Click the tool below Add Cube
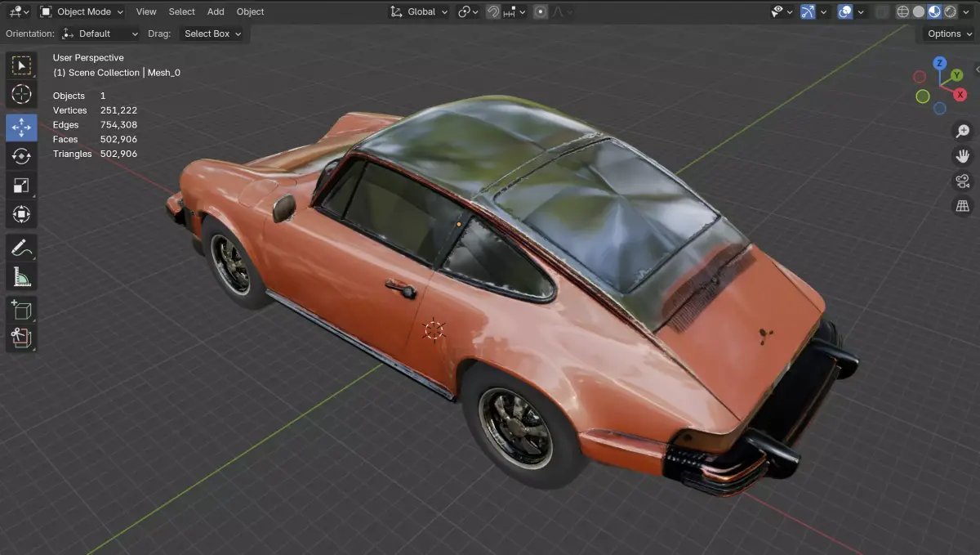980x555 pixels. [x=21, y=338]
